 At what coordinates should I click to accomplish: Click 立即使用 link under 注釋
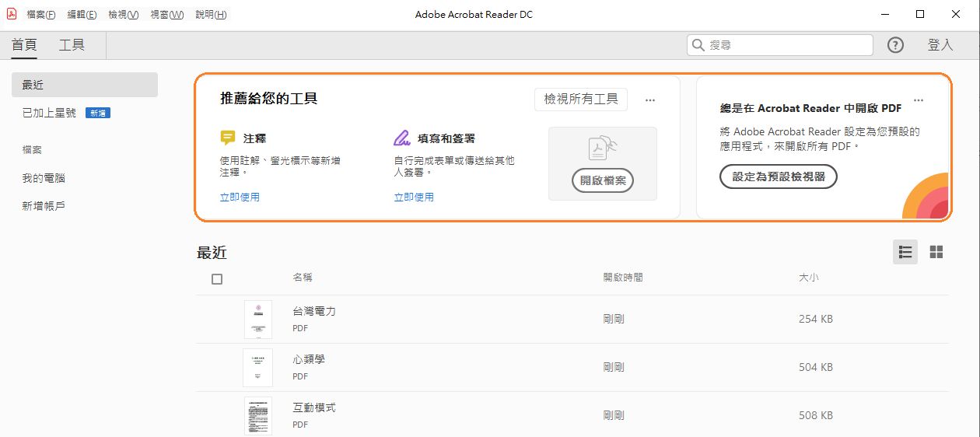pos(240,198)
